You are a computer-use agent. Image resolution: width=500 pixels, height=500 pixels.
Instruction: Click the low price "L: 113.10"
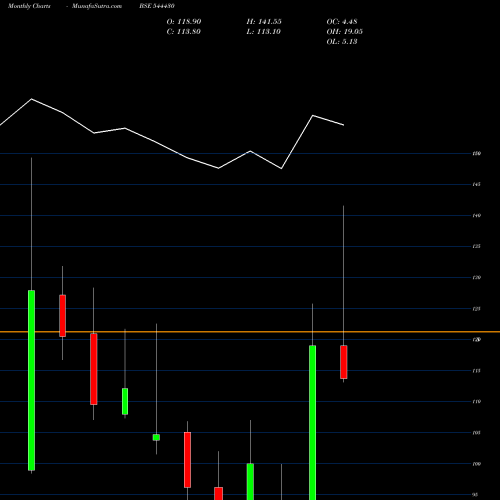263,32
